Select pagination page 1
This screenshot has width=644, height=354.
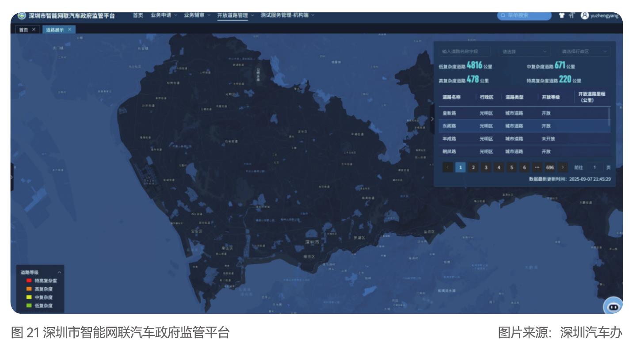click(461, 167)
